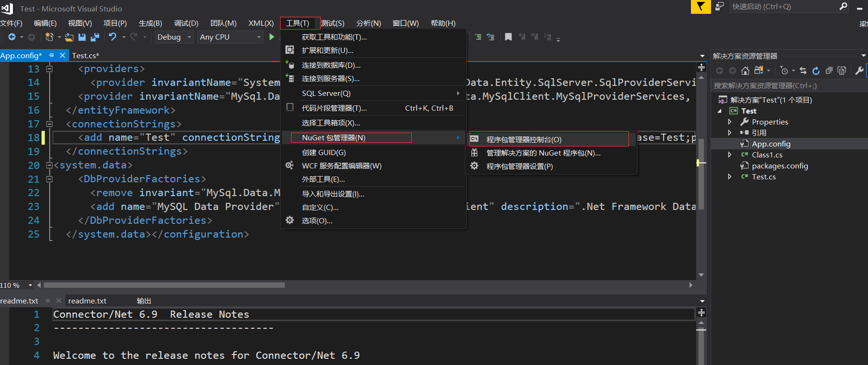Collapse the connectionStrings block at line 17

tap(49, 124)
